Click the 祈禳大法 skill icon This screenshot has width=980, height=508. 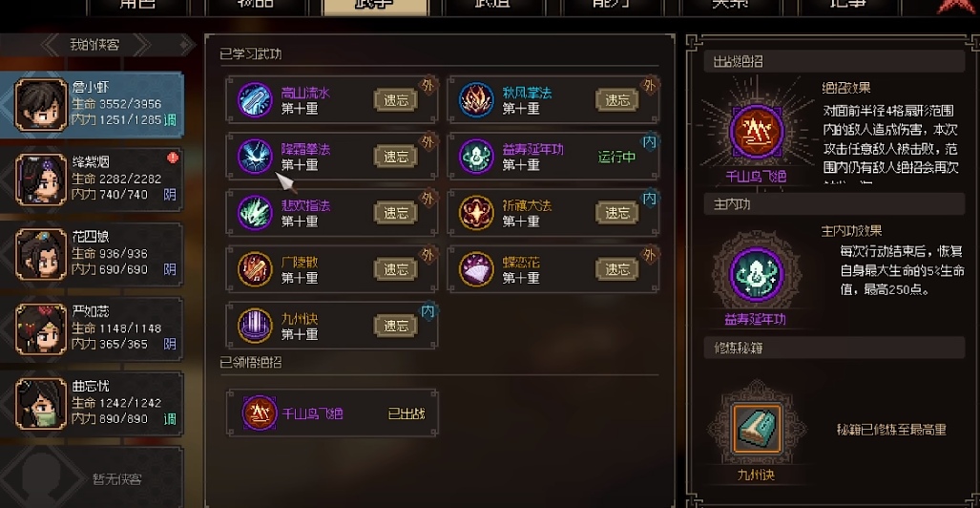click(x=477, y=212)
